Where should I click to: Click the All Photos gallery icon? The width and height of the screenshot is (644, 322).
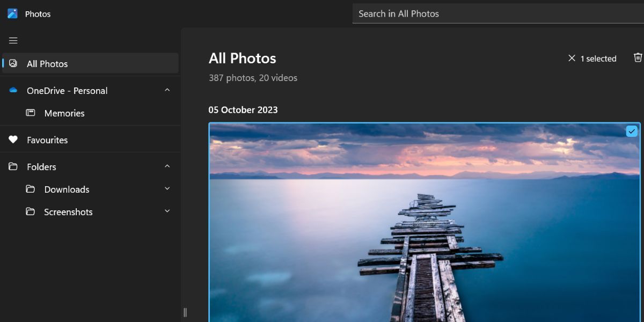pos(13,63)
